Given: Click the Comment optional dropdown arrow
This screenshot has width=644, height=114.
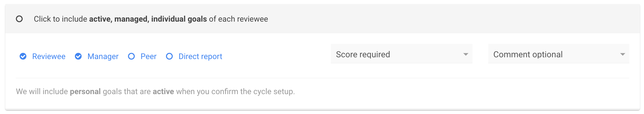Looking at the screenshot, I should click(623, 54).
